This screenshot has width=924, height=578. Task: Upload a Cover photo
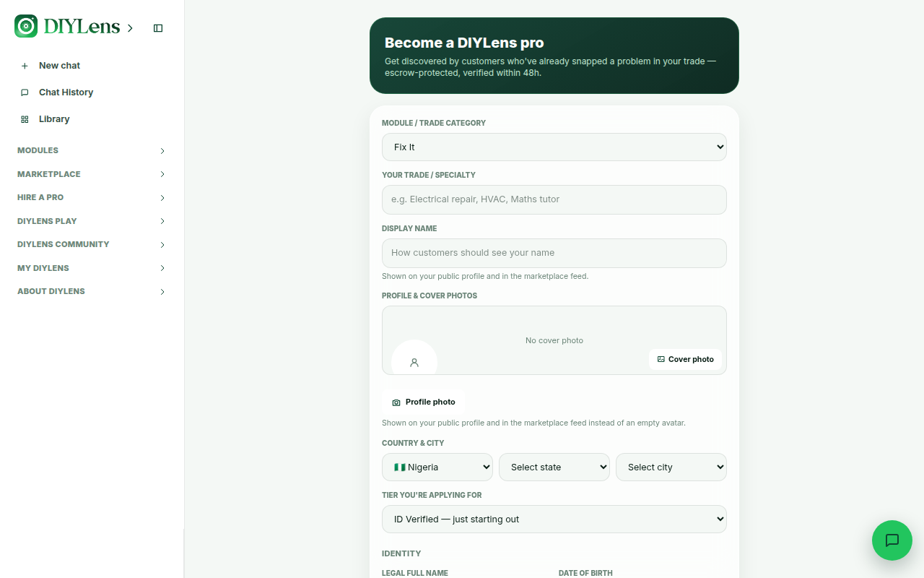[x=686, y=359]
